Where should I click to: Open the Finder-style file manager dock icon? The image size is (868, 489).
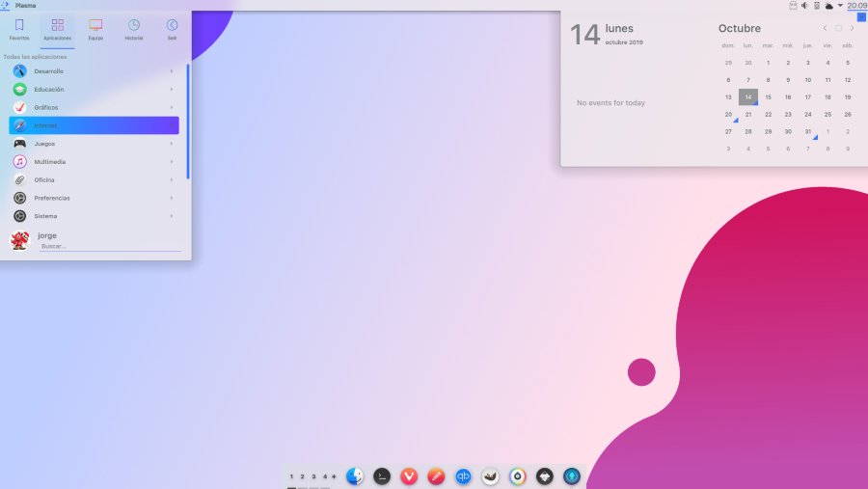354,476
